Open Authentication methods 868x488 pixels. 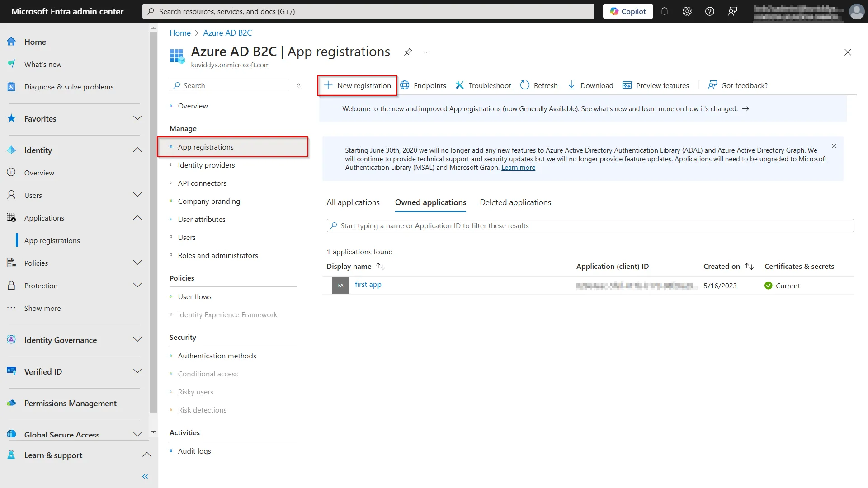point(217,356)
